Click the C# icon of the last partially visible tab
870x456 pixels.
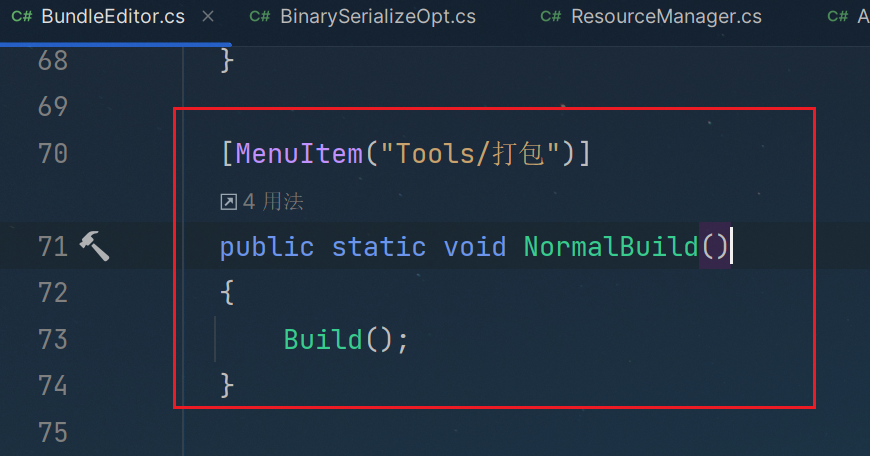838,17
